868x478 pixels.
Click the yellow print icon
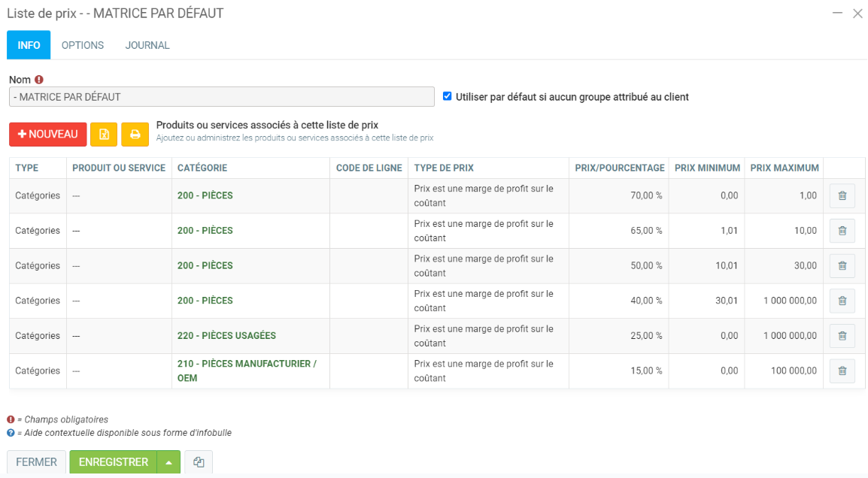[x=135, y=135]
